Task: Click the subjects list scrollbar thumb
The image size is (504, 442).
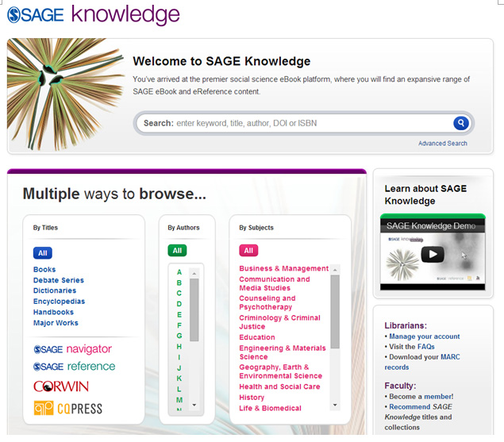Action: [x=335, y=312]
